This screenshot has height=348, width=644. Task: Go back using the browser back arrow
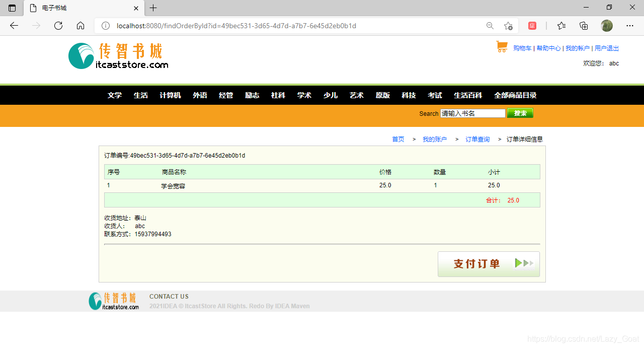(14, 26)
